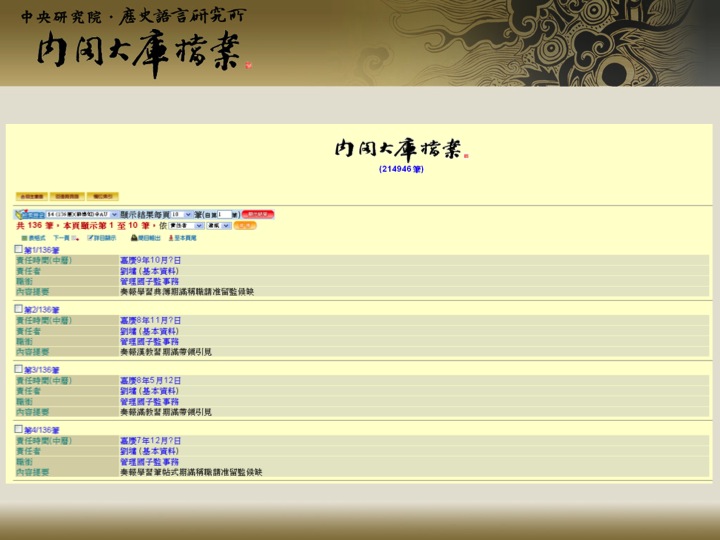
Task: Click date link 嘉慶8年5月12日
Action: coord(151,381)
